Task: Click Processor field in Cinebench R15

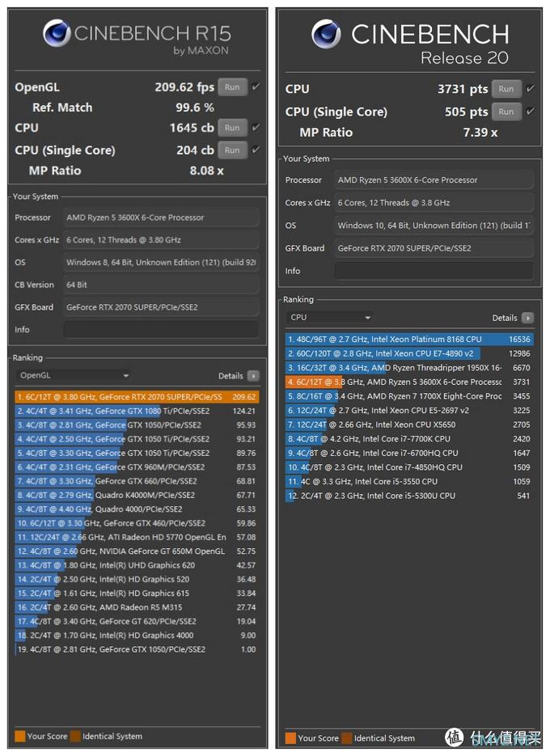Action: click(x=161, y=218)
